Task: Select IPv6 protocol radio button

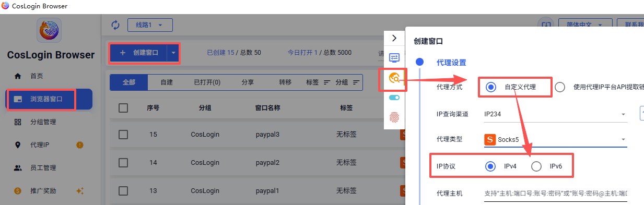Action: [536, 166]
